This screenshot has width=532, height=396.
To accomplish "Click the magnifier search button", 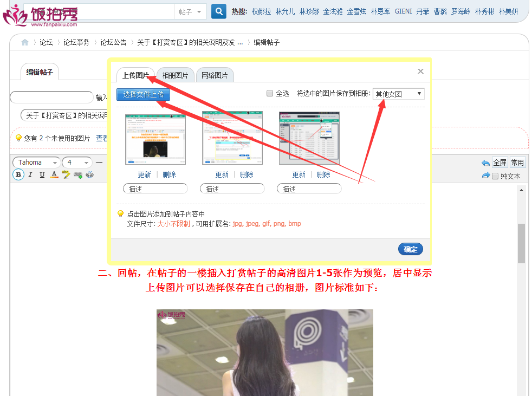I will [219, 11].
